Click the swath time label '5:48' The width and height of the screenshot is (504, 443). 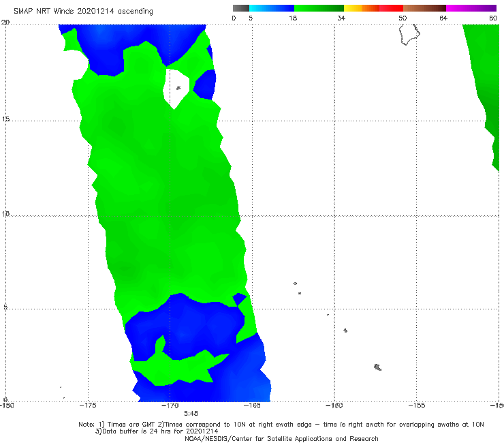point(191,414)
